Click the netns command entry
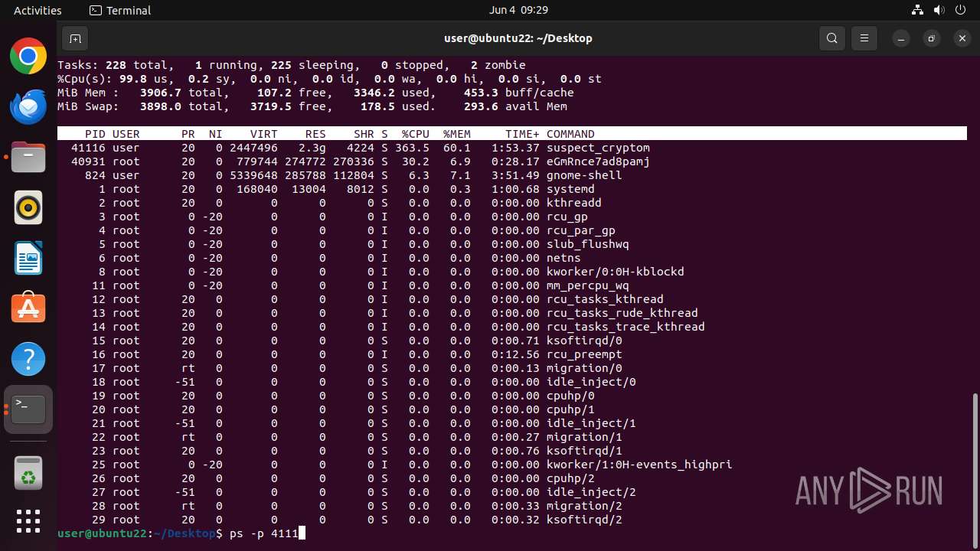The width and height of the screenshot is (980, 551). [x=563, y=258]
